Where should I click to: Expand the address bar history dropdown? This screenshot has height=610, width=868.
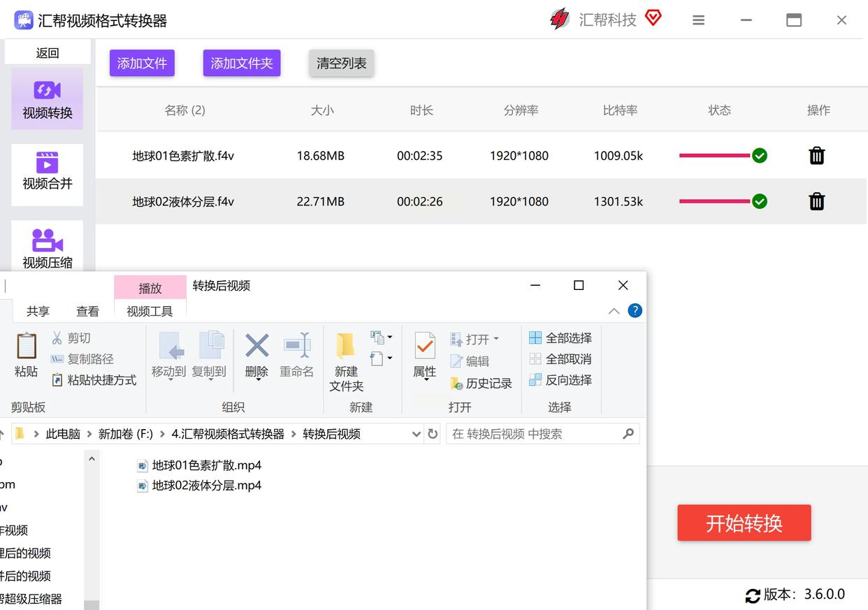pos(417,434)
